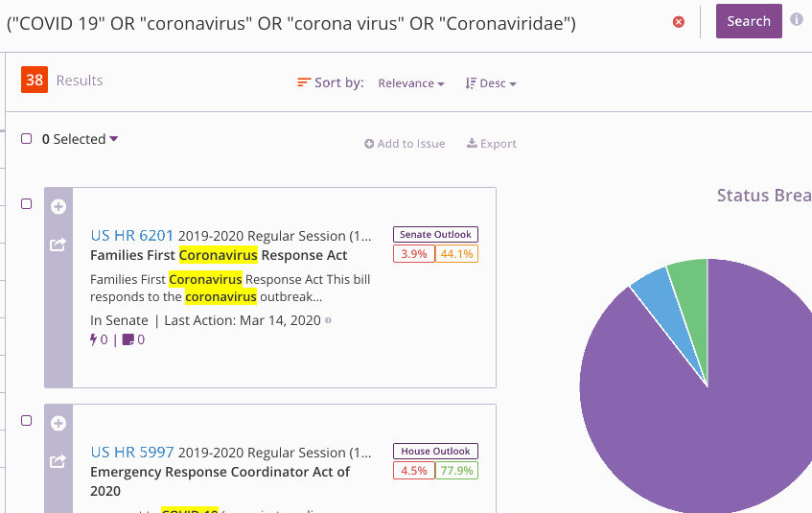
Task: Click share icon on HR 6201 card
Action: (58, 245)
